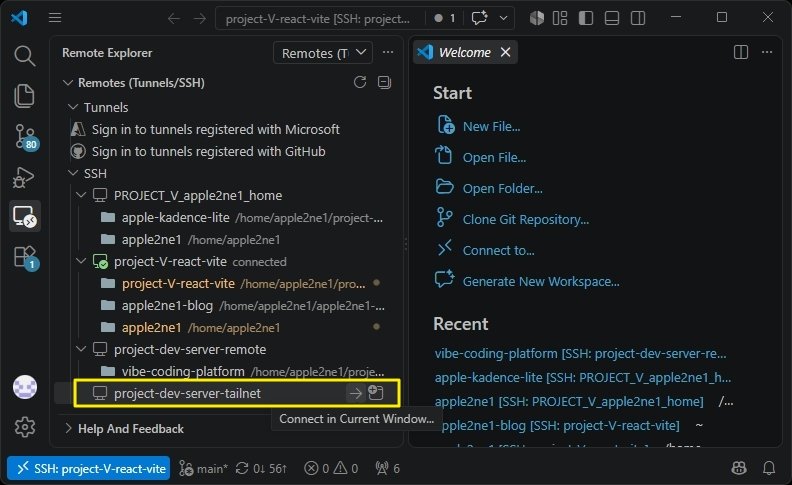The height and width of the screenshot is (485, 792).
Task: Expand the chat dropdown arrow in title bar
Action: click(x=503, y=18)
